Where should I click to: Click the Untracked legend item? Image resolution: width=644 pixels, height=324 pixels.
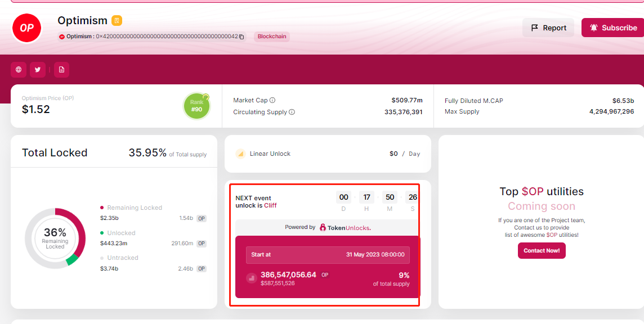(x=119, y=258)
